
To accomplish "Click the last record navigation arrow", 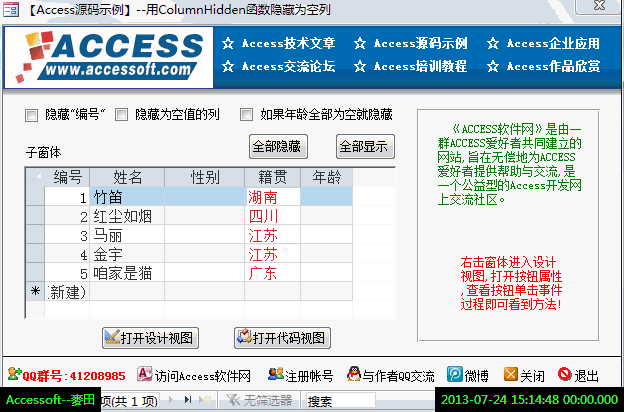I will pos(188,399).
